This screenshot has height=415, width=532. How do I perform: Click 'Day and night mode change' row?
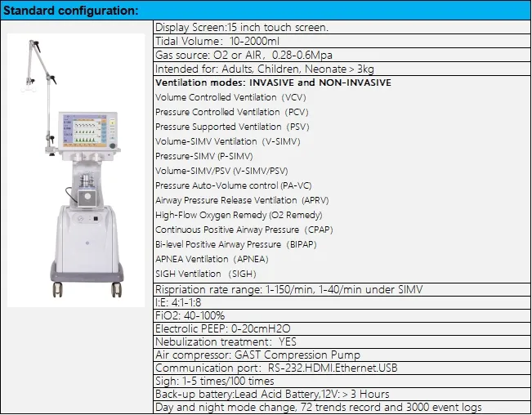click(342, 407)
